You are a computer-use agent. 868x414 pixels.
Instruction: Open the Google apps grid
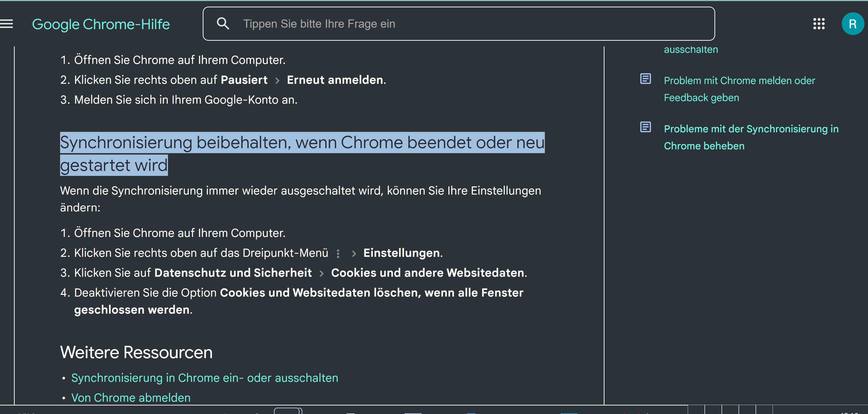tap(819, 24)
